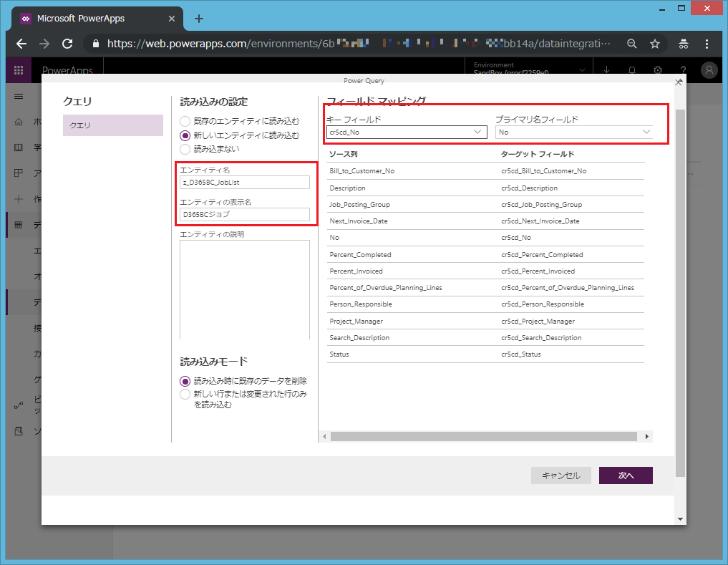This screenshot has height=565, width=728.
Task: Close the Power Query dialog
Action: pyautogui.click(x=679, y=82)
